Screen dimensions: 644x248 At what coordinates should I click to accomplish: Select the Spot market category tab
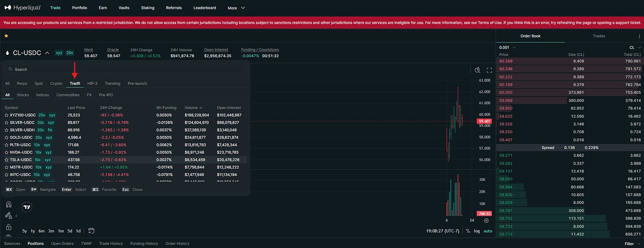pyautogui.click(x=38, y=83)
